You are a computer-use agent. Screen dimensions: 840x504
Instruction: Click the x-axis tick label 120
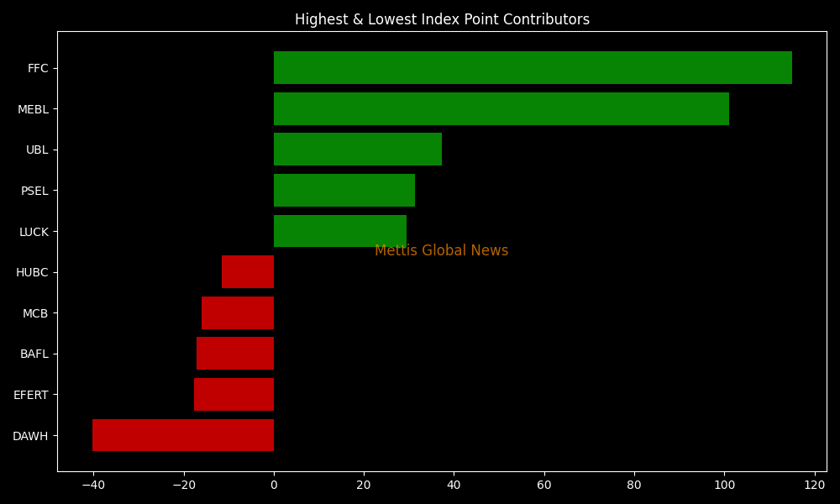(815, 486)
